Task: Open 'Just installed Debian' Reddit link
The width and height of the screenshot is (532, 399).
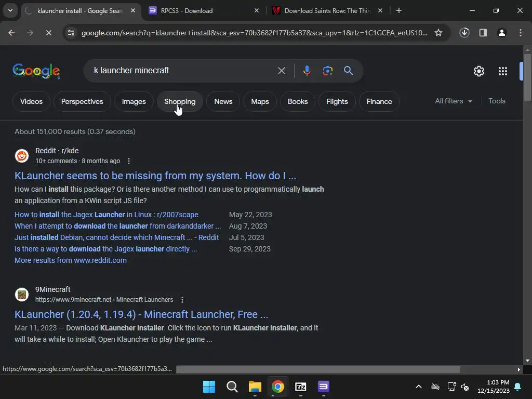Action: point(117,237)
